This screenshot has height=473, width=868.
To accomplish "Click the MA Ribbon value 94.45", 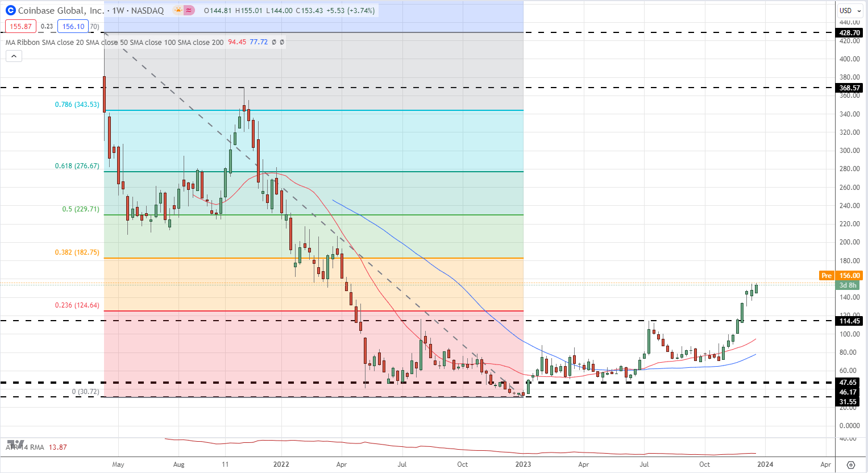I will pyautogui.click(x=237, y=42).
